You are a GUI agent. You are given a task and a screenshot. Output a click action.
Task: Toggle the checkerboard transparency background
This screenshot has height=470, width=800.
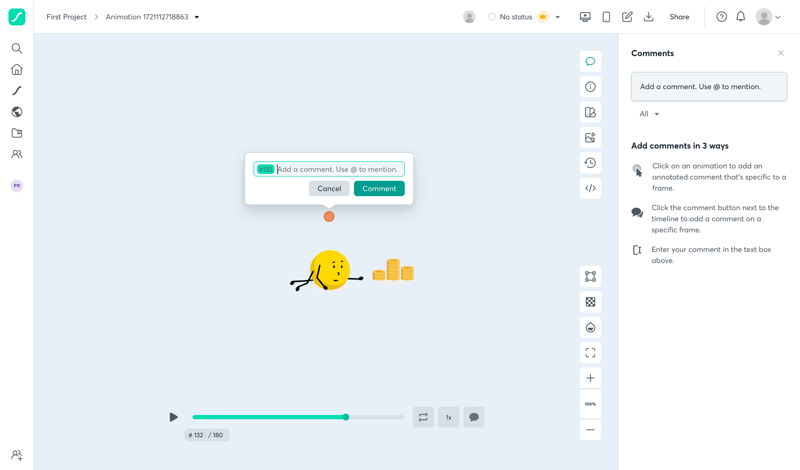[x=590, y=302]
